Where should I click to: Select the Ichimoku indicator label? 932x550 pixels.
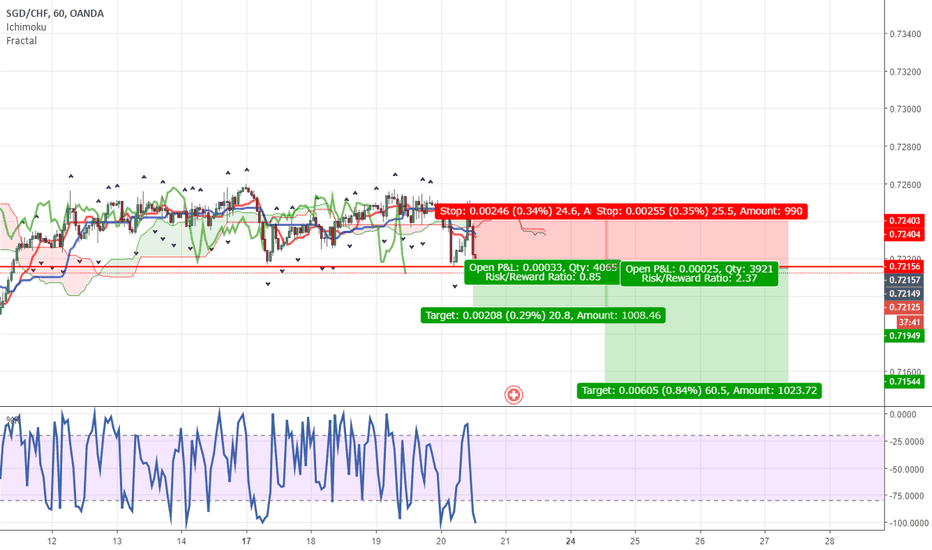(x=26, y=27)
